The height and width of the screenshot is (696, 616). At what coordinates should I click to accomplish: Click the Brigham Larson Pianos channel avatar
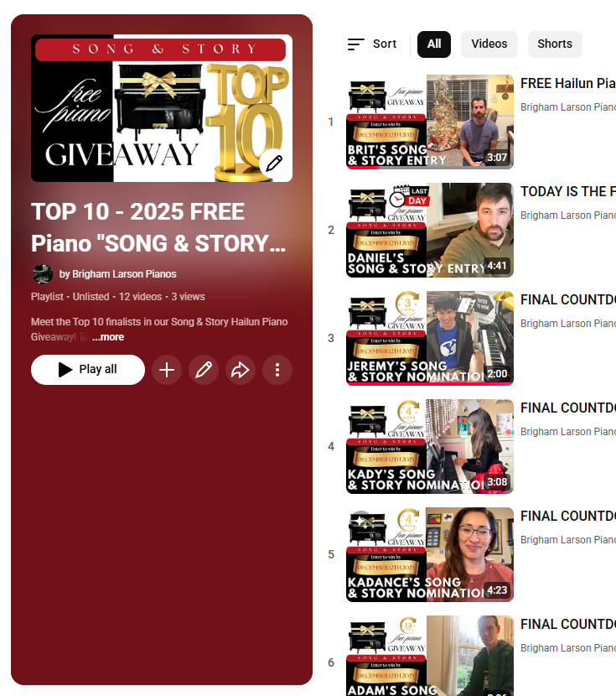(43, 274)
